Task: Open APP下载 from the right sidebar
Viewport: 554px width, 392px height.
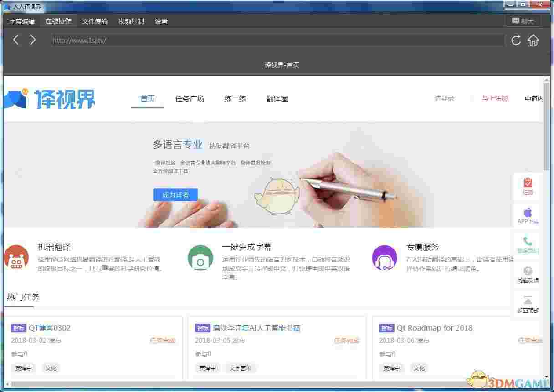Action: pyautogui.click(x=528, y=215)
